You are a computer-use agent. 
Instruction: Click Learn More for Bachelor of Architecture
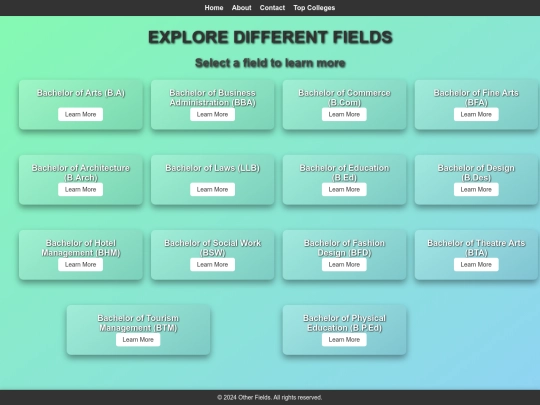(x=81, y=189)
